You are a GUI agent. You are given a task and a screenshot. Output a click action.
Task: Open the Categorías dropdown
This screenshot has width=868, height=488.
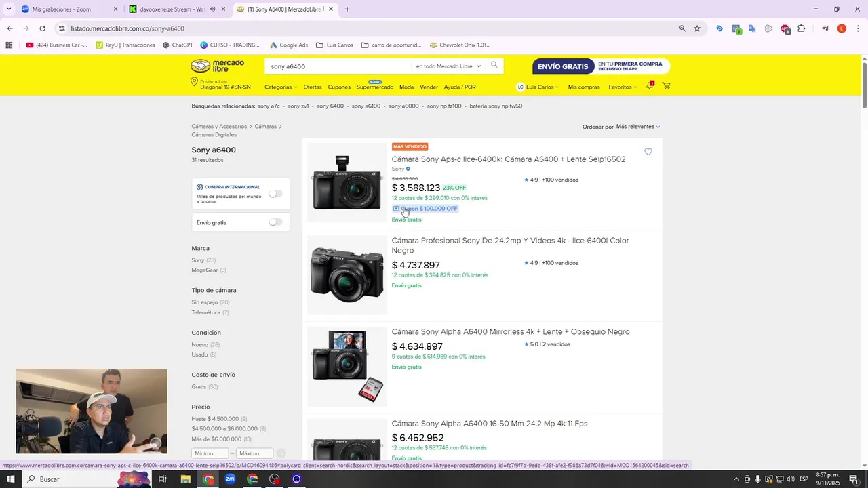coord(281,87)
